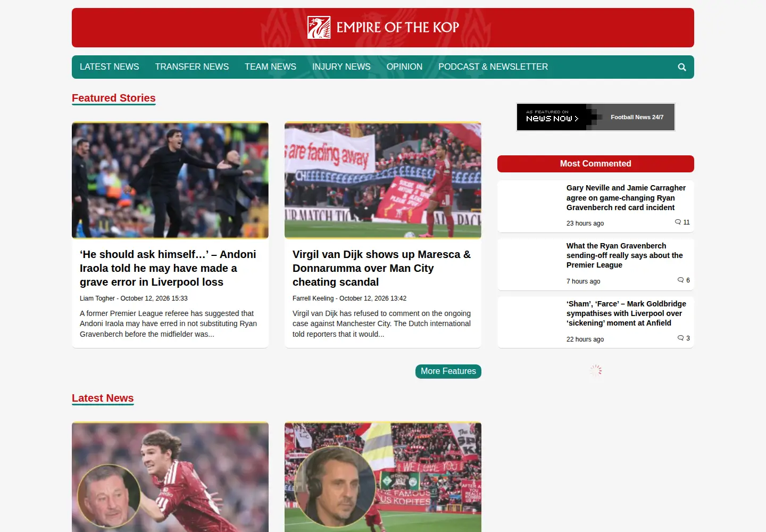Open 'What the Ryan Gravenberch sending-off' article
This screenshot has width=766, height=532.
point(625,255)
